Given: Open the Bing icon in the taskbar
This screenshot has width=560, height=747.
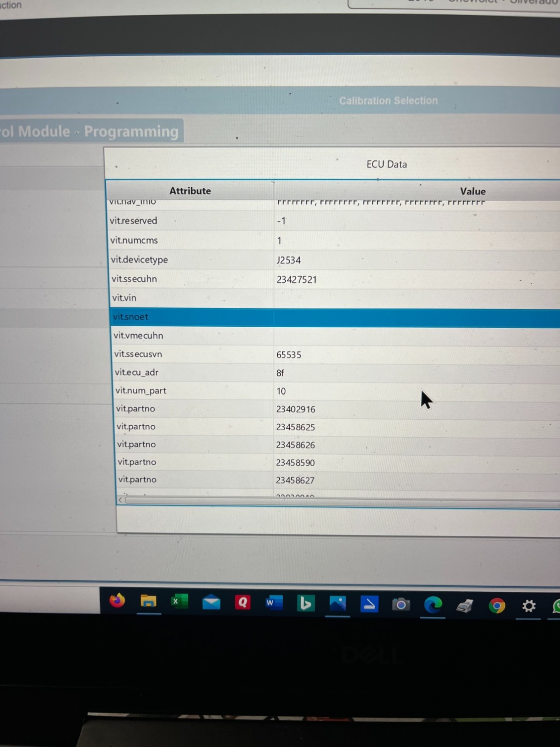Looking at the screenshot, I should 306,604.
